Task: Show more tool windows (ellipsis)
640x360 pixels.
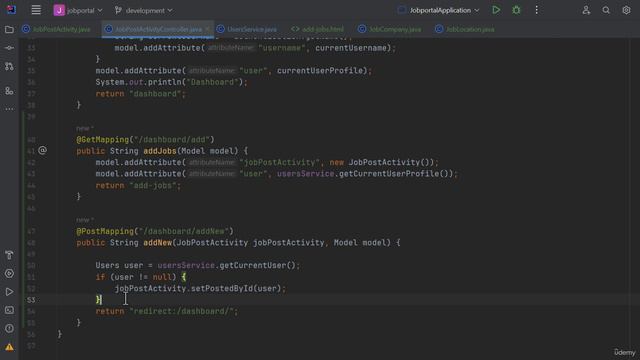Action: coord(9,109)
